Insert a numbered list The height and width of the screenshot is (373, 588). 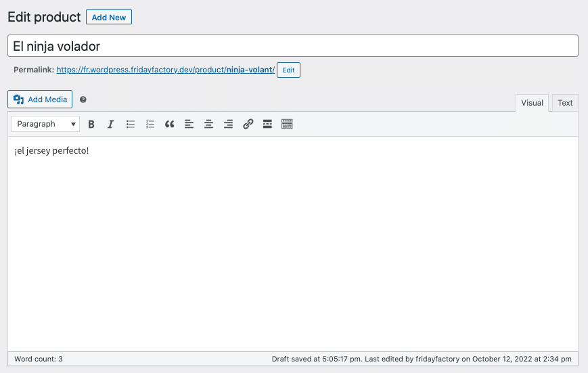[x=150, y=124]
